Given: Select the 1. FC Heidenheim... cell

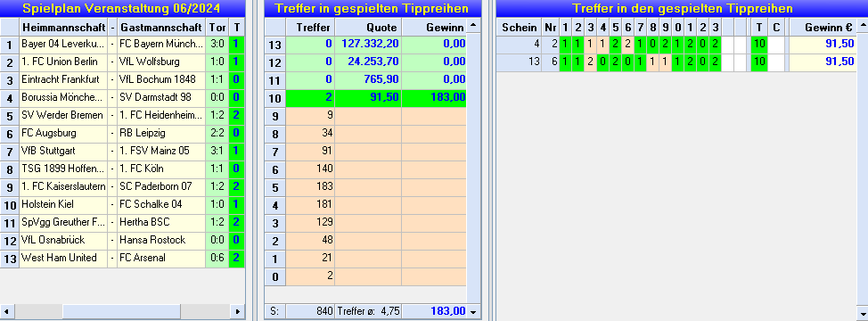Looking at the screenshot, I should coord(161,115).
